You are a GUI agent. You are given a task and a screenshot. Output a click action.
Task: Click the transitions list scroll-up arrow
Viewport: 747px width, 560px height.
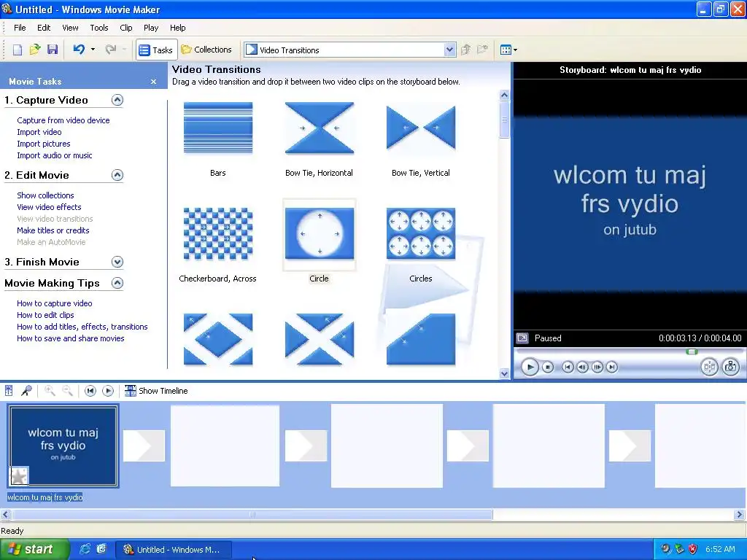(505, 96)
